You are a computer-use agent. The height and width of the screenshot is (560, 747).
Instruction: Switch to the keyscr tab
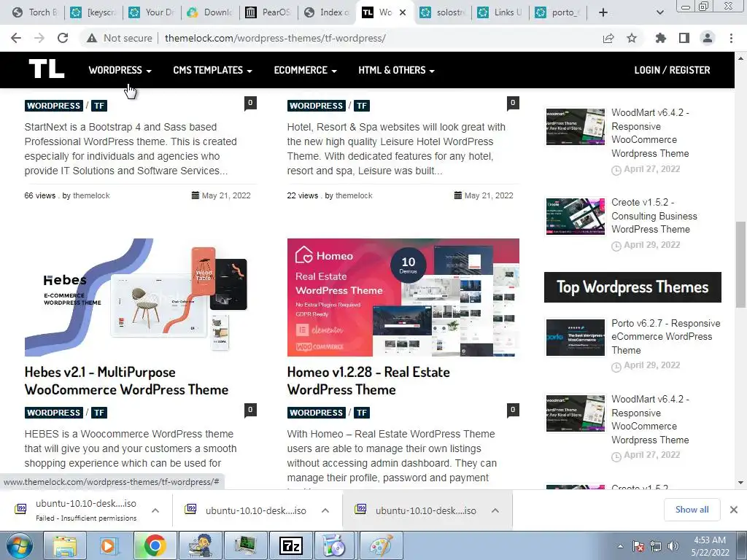[x=94, y=12]
